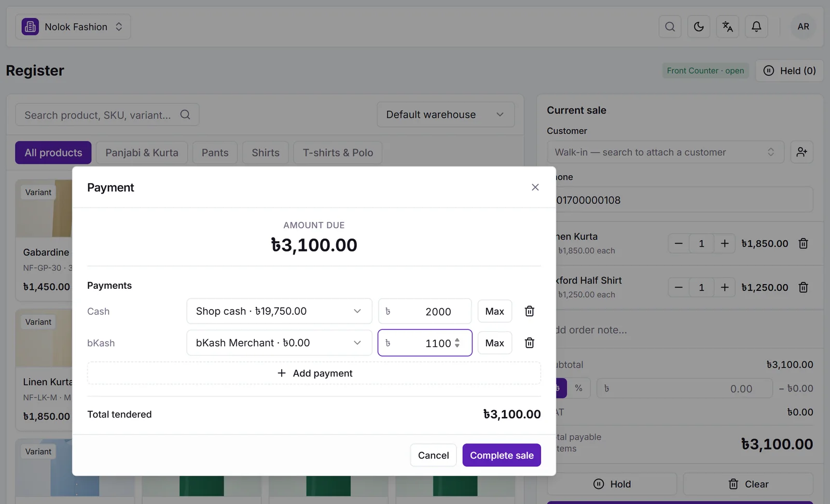Select the Shirts category tab
This screenshot has height=504, width=830.
pos(266,152)
